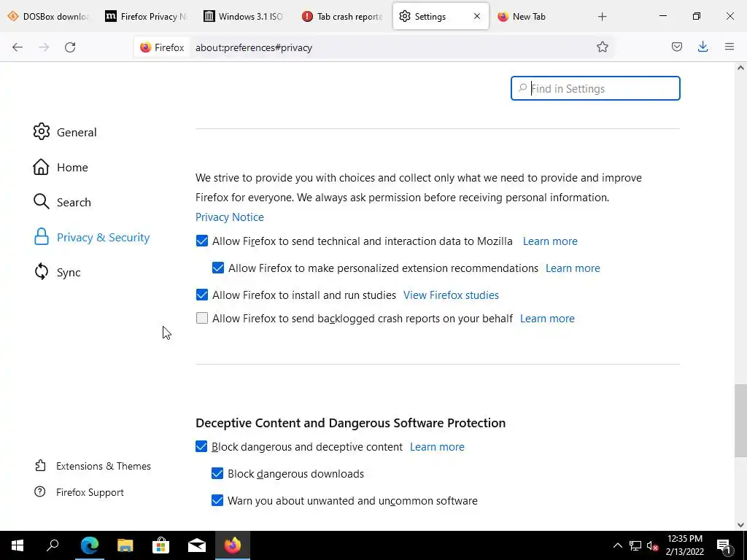The height and width of the screenshot is (560, 747).
Task: Click the taskbar clock and date
Action: click(684, 545)
